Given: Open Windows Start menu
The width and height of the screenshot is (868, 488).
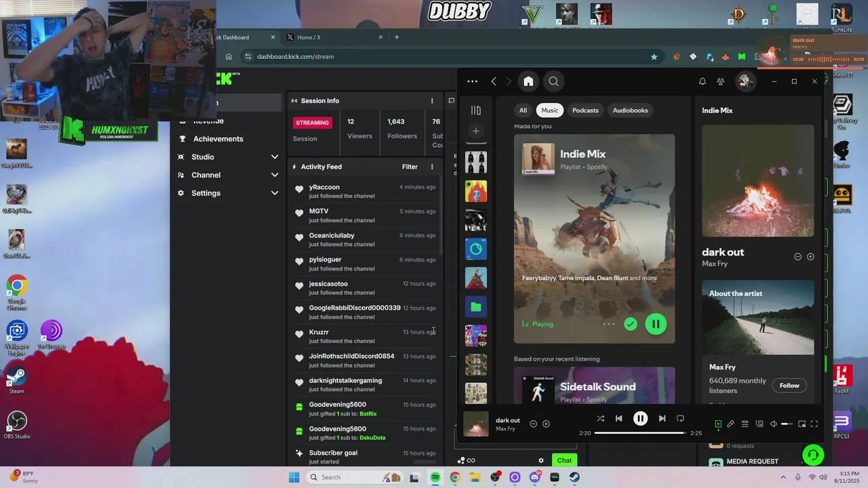Looking at the screenshot, I should pyautogui.click(x=294, y=477).
